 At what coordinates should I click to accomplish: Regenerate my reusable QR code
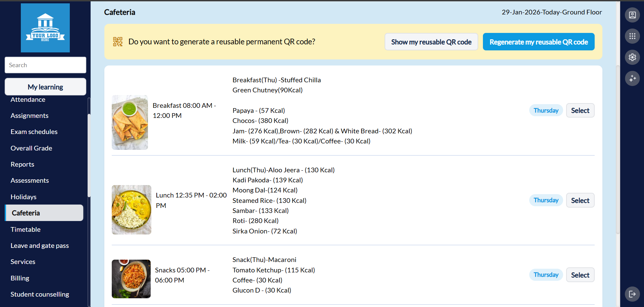point(538,42)
